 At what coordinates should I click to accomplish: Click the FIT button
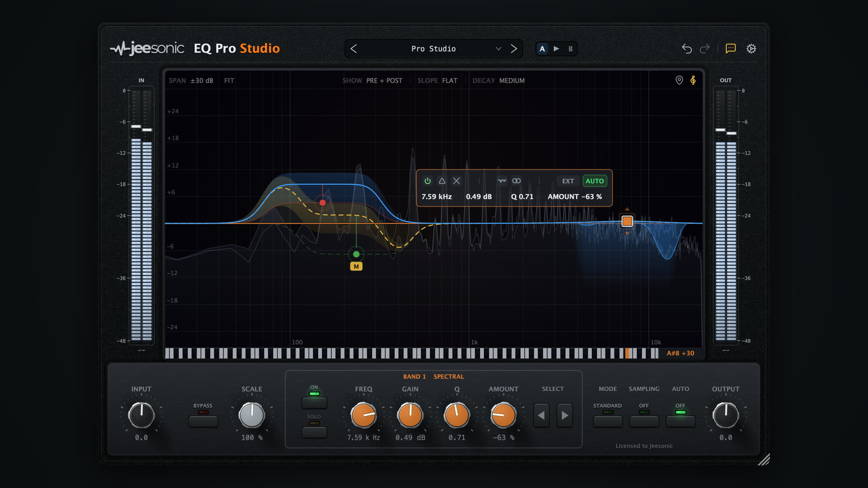pos(229,80)
